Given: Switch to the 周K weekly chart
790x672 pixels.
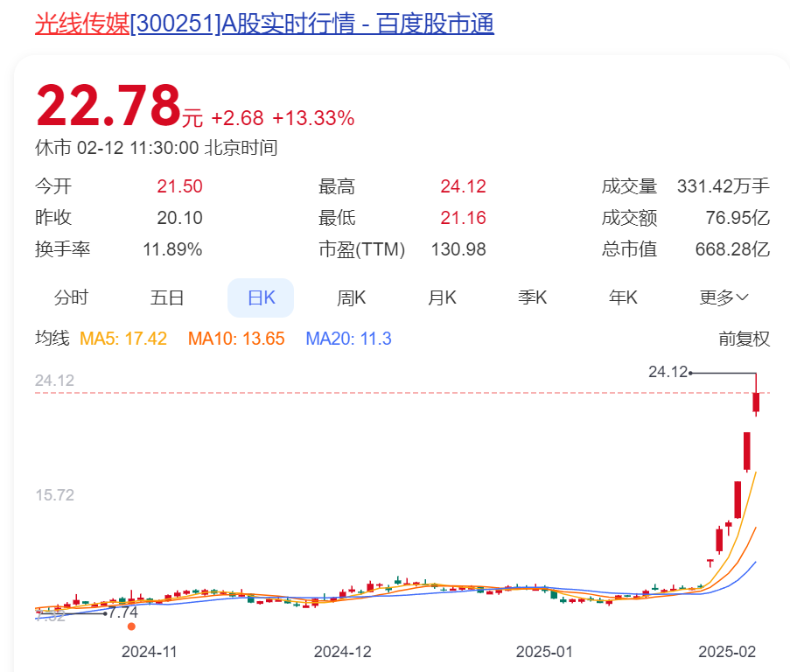Looking at the screenshot, I should click(352, 297).
